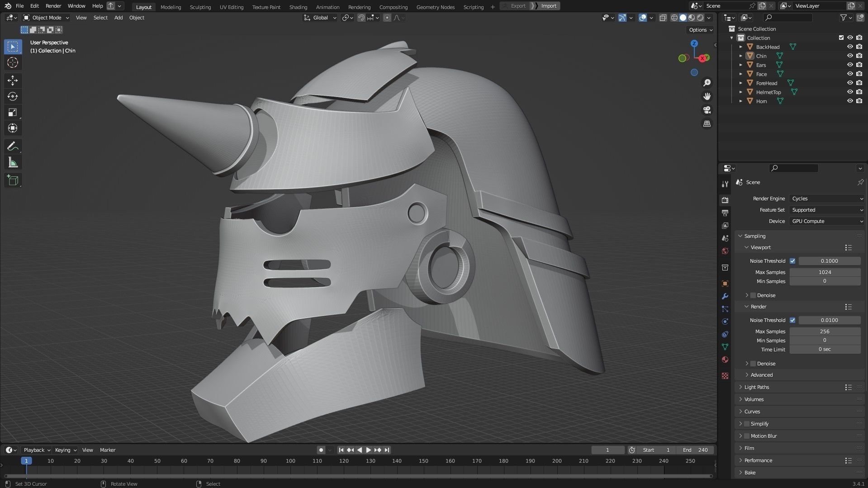
Task: Open the Modifiers wrench properties tab
Action: point(725,296)
